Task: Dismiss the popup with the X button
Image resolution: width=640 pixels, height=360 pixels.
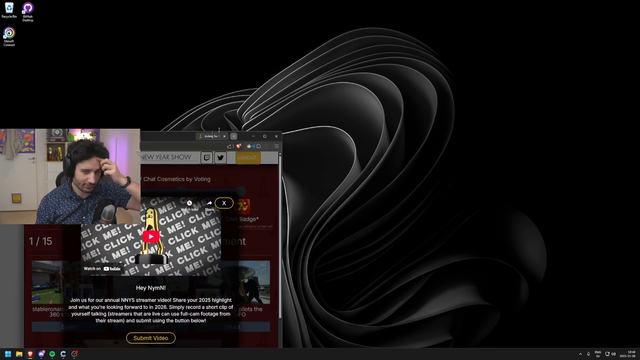Action: 224,203
